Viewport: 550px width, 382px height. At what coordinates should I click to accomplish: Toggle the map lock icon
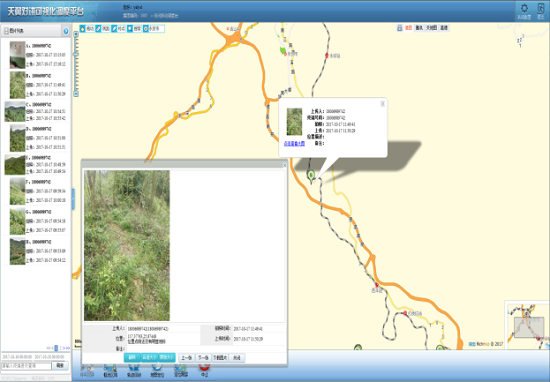pyautogui.click(x=399, y=28)
